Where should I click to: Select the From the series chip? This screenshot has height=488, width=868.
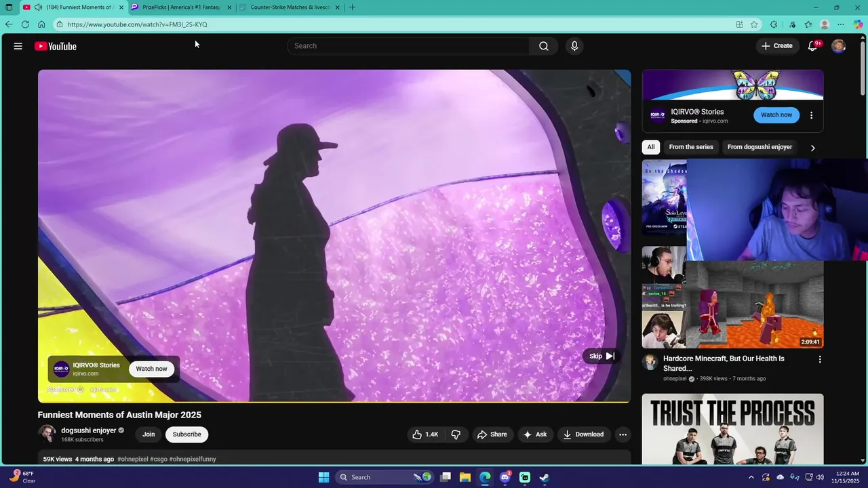[691, 147]
